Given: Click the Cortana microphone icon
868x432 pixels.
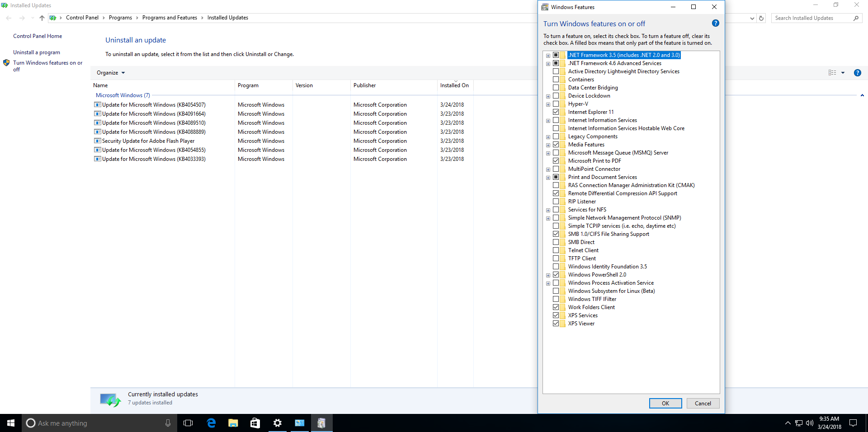Looking at the screenshot, I should 168,423.
